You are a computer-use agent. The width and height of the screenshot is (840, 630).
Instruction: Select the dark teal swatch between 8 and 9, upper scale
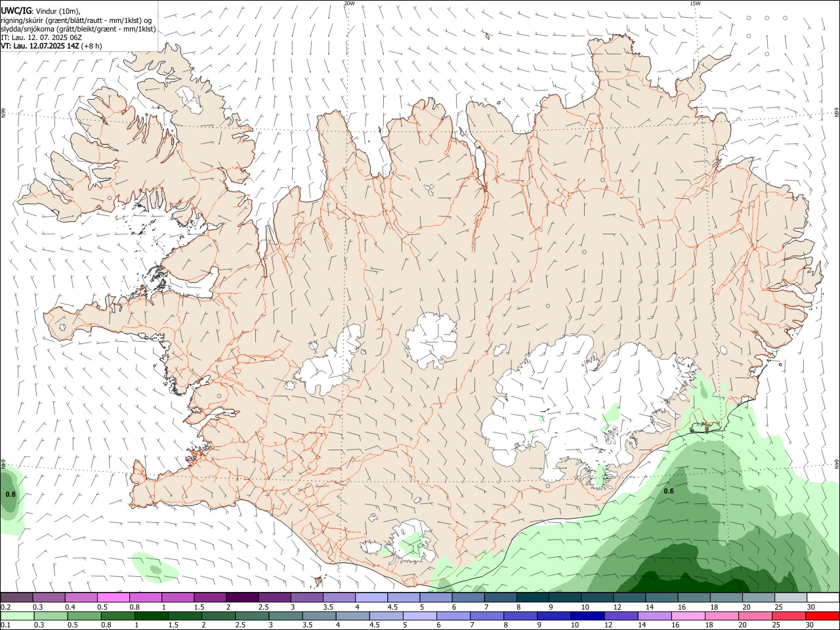[533, 597]
